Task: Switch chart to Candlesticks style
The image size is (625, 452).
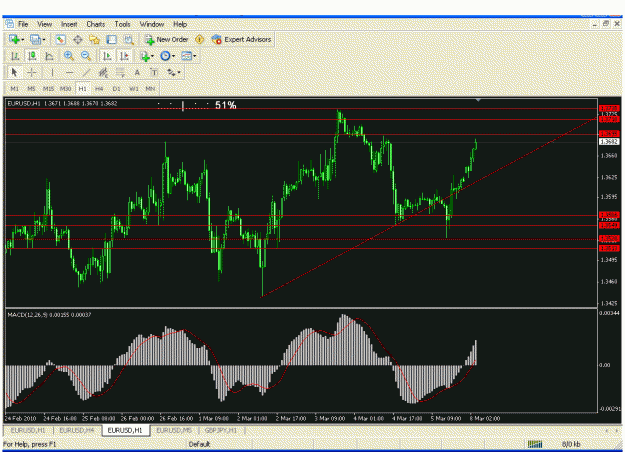Action: (x=32, y=56)
